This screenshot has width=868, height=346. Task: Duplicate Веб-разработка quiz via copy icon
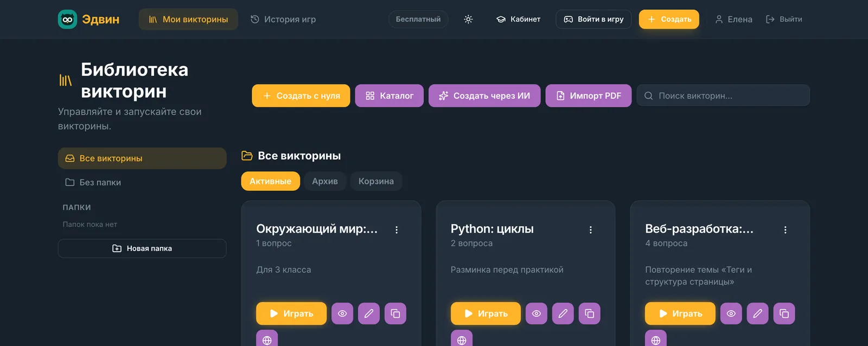pyautogui.click(x=784, y=313)
